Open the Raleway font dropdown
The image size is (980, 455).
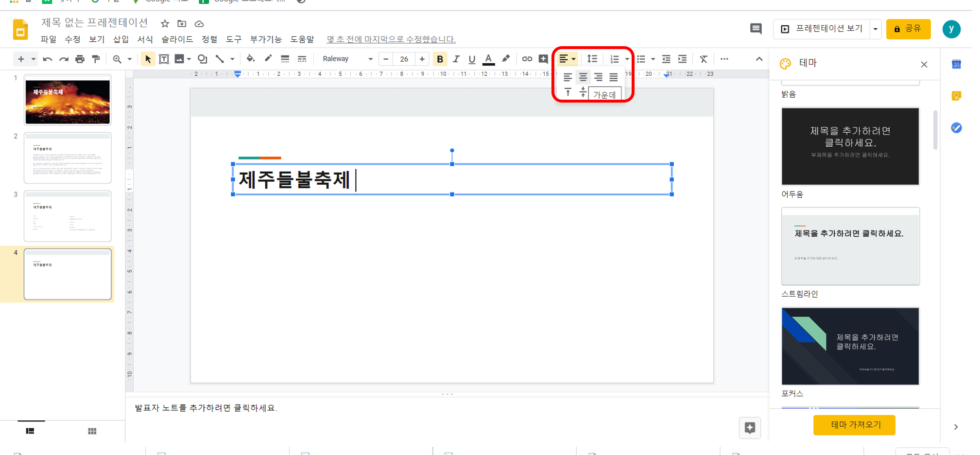click(x=347, y=59)
